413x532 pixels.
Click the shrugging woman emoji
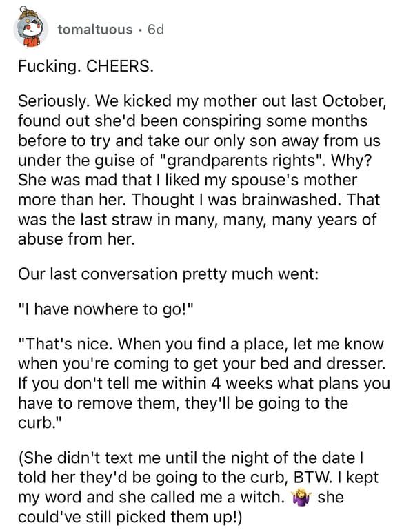[x=301, y=498]
